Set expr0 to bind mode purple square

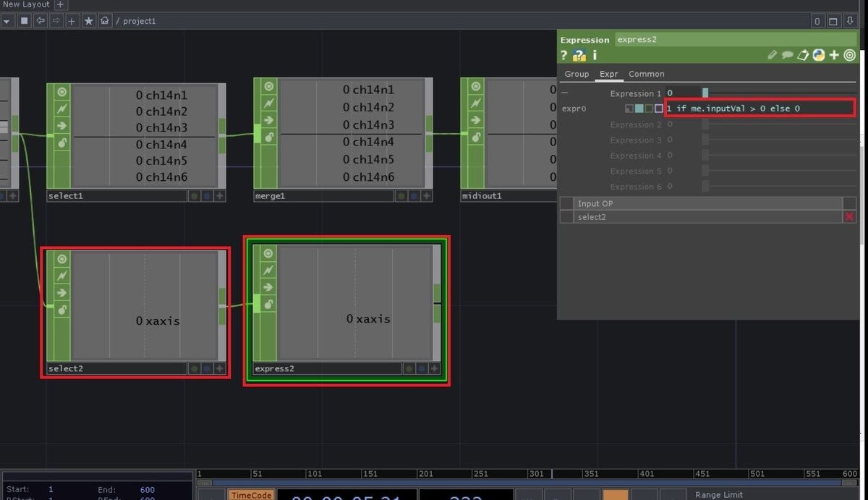(659, 109)
